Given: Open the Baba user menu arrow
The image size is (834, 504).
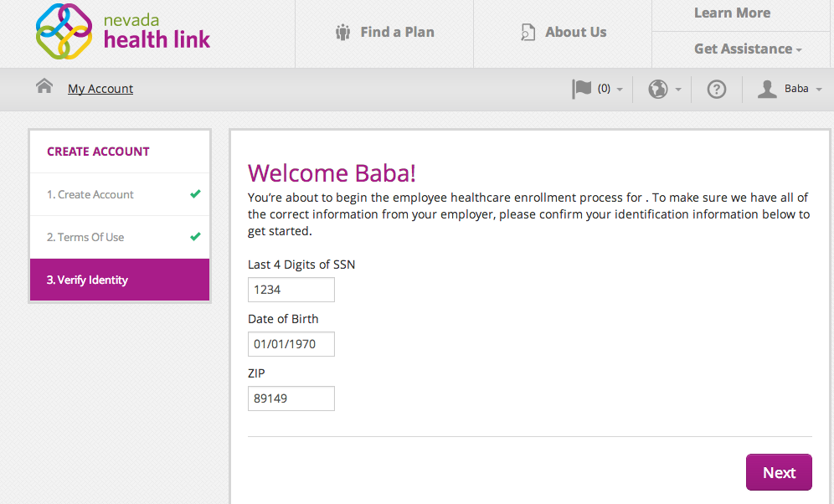Looking at the screenshot, I should [819, 90].
